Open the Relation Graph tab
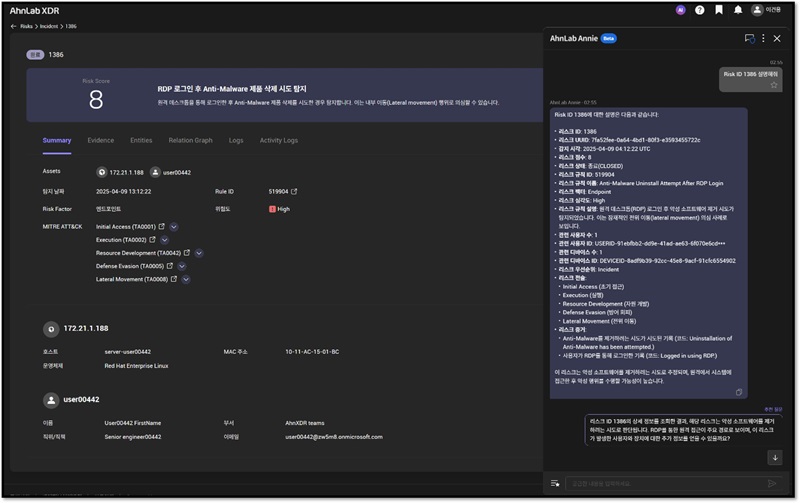 pos(190,140)
